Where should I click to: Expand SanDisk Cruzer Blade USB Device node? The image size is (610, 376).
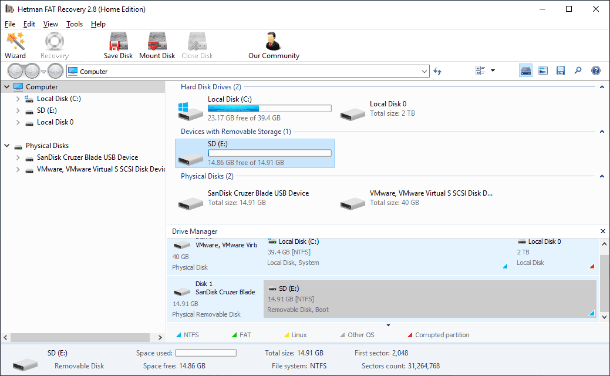pos(18,157)
